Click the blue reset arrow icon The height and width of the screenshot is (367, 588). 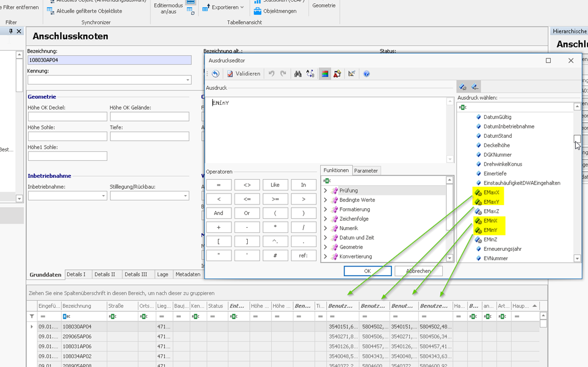[x=215, y=74]
